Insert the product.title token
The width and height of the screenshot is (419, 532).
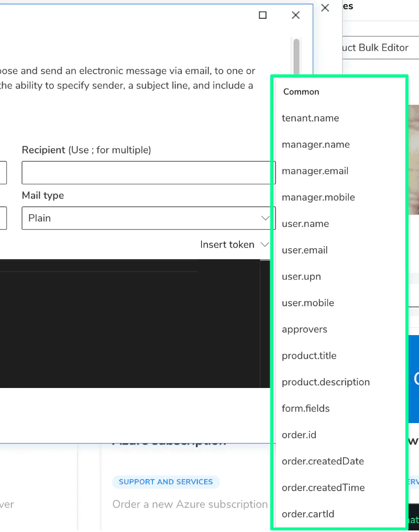tap(309, 356)
